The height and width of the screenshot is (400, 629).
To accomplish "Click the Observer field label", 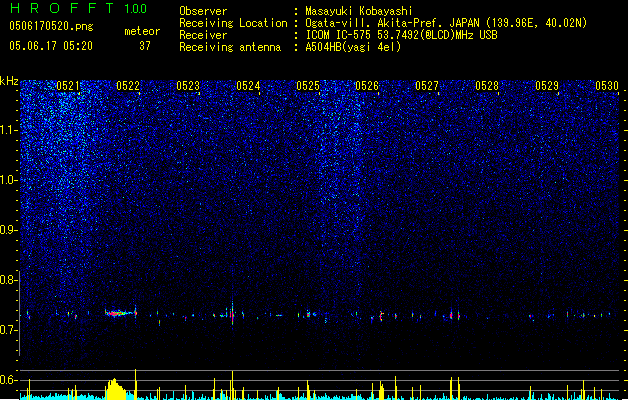I will (203, 11).
